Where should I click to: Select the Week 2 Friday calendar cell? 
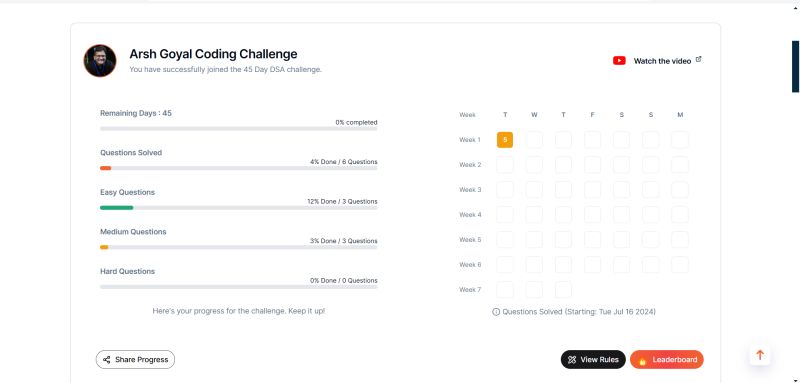tap(592, 165)
